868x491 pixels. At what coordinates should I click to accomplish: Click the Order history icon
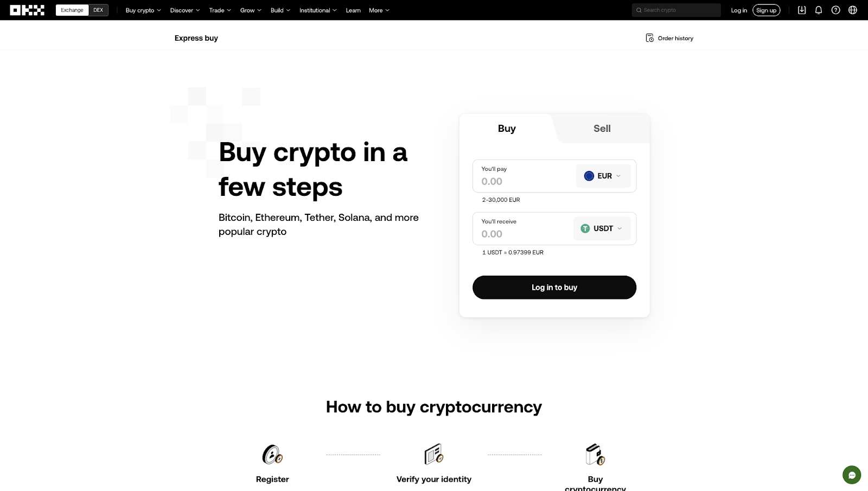click(x=650, y=38)
